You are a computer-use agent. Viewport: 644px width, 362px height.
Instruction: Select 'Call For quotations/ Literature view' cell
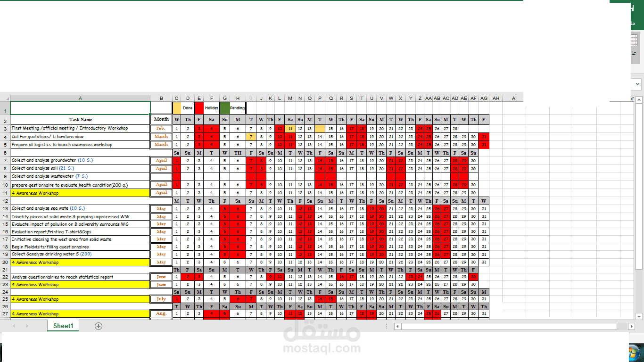click(x=80, y=137)
